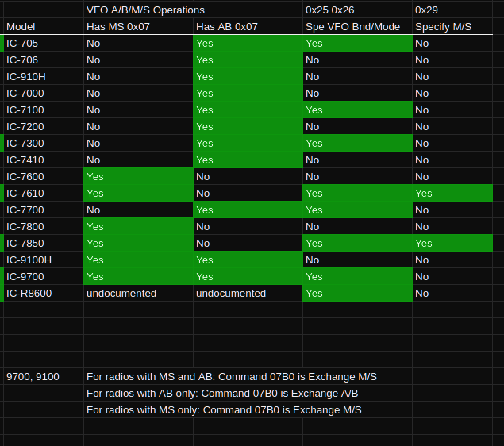Click IC-R8600 'Has AB 0x07' undocumented cell

point(248,294)
